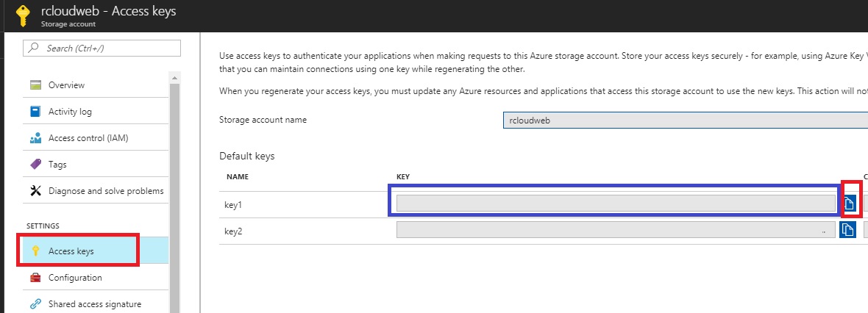The height and width of the screenshot is (313, 868).
Task: Go to Shared access signature
Action: point(94,304)
